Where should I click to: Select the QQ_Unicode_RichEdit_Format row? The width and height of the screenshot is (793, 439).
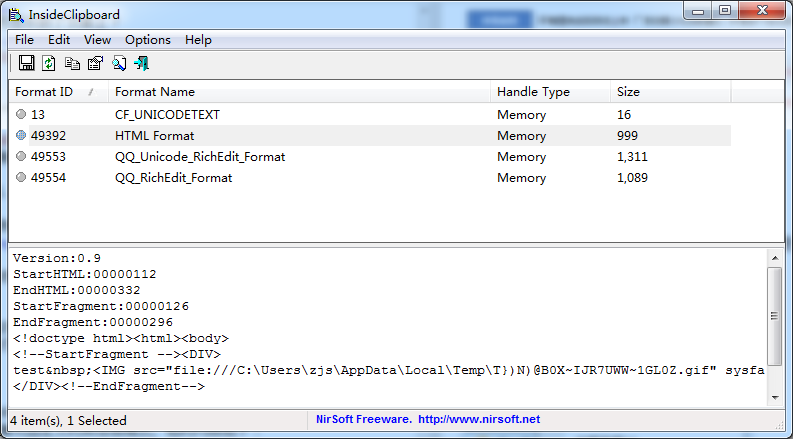click(200, 157)
